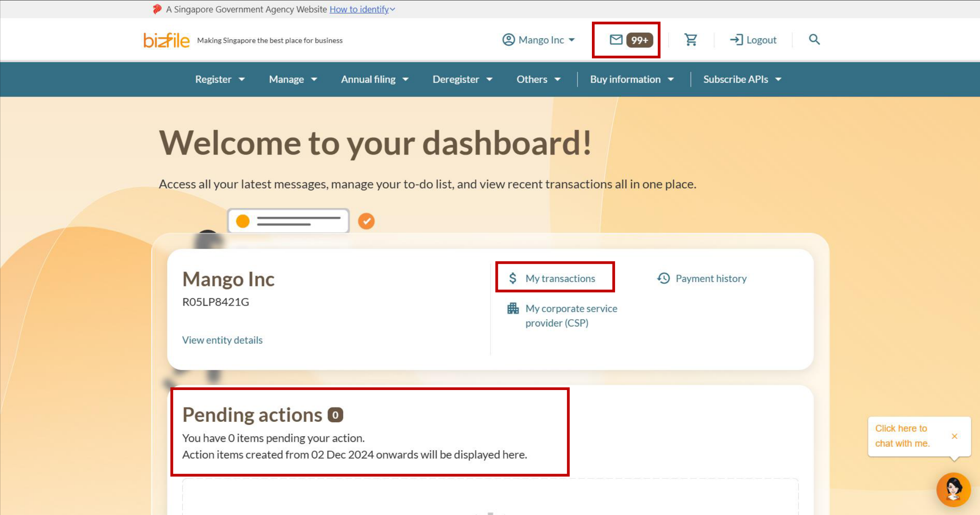Image resolution: width=980 pixels, height=515 pixels.
Task: Click the Mango Inc entity name heading
Action: pyautogui.click(x=228, y=279)
